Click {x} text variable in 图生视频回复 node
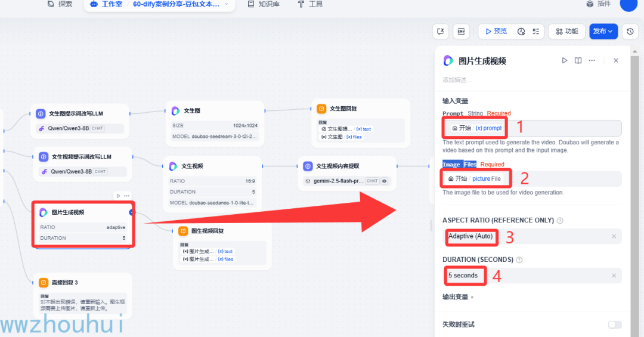This screenshot has height=337, width=644. pos(225,252)
